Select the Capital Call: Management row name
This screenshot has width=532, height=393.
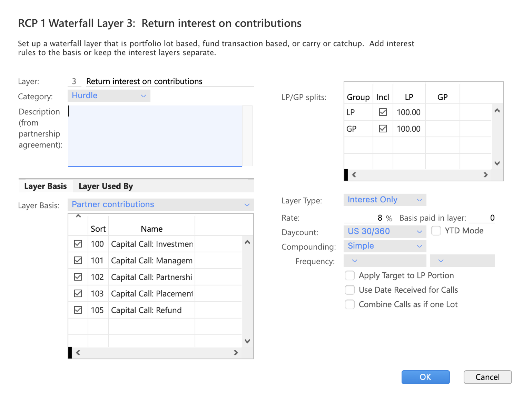[x=152, y=260]
